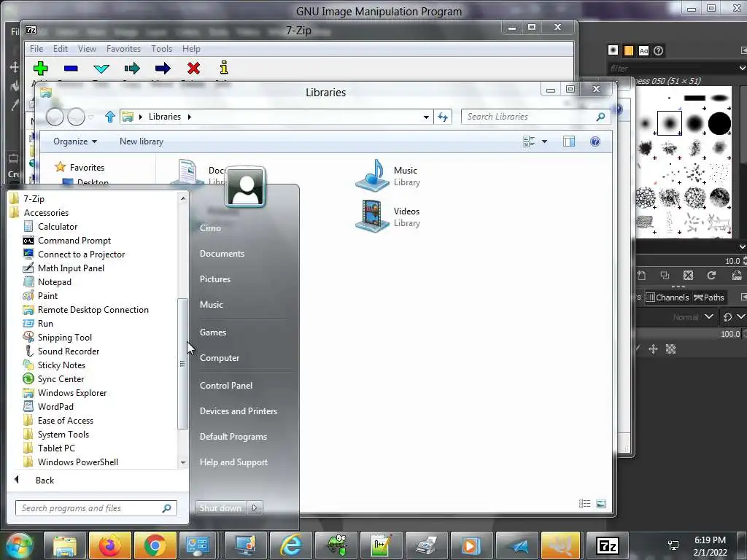Image resolution: width=747 pixels, height=560 pixels.
Task: Select Favorites in the Libraries navigation pane
Action: pos(87,168)
